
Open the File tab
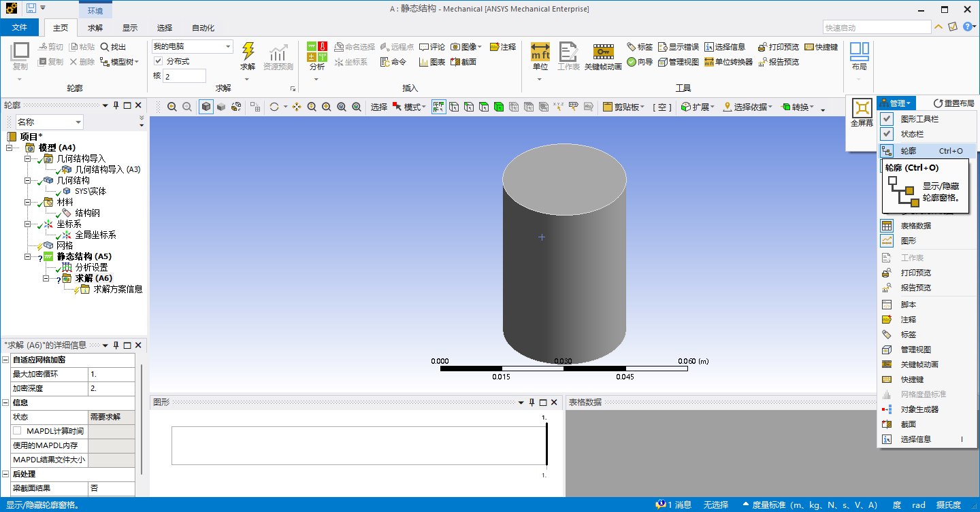[20, 28]
